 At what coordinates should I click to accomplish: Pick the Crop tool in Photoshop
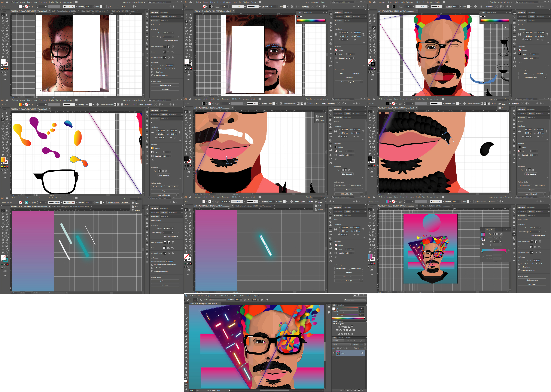[x=186, y=322]
